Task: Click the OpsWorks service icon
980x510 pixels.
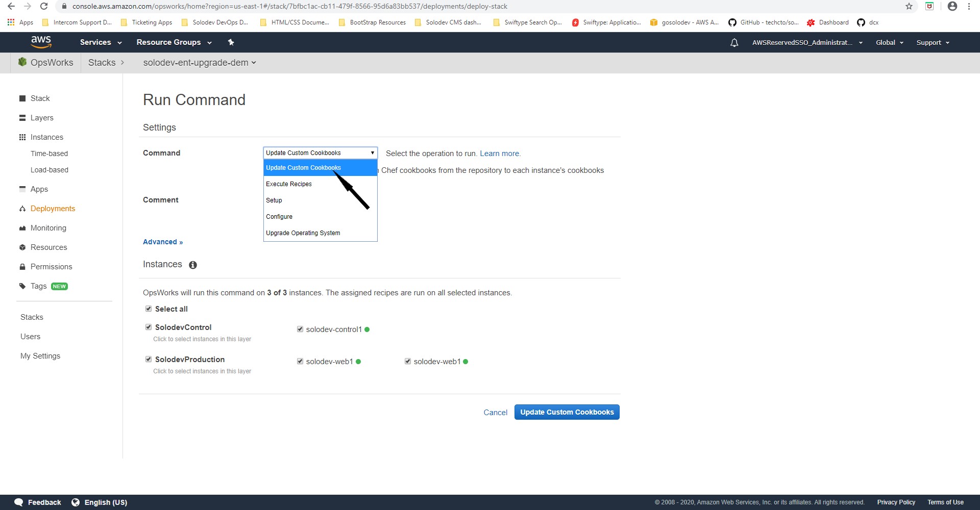Action: (22, 62)
